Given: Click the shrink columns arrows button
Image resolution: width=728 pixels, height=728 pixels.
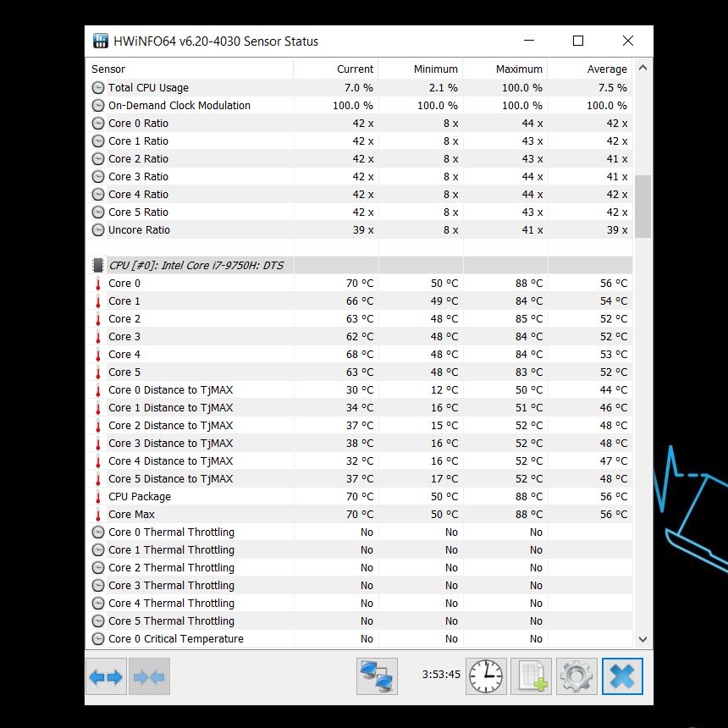Looking at the screenshot, I should click(x=149, y=676).
